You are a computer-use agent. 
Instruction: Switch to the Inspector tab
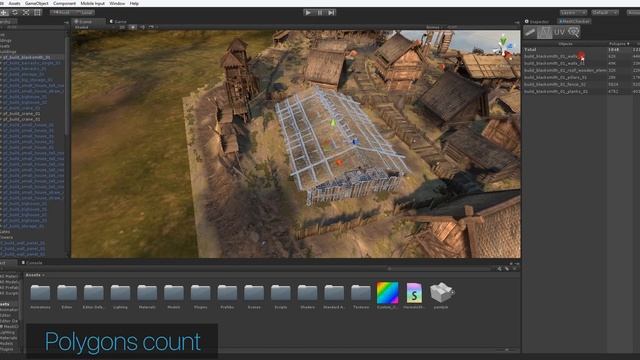coord(537,22)
